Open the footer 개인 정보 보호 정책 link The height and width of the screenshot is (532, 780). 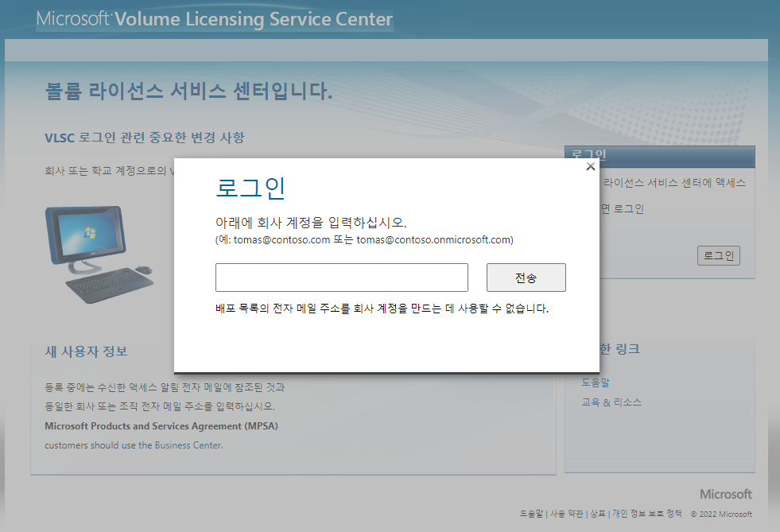646,514
